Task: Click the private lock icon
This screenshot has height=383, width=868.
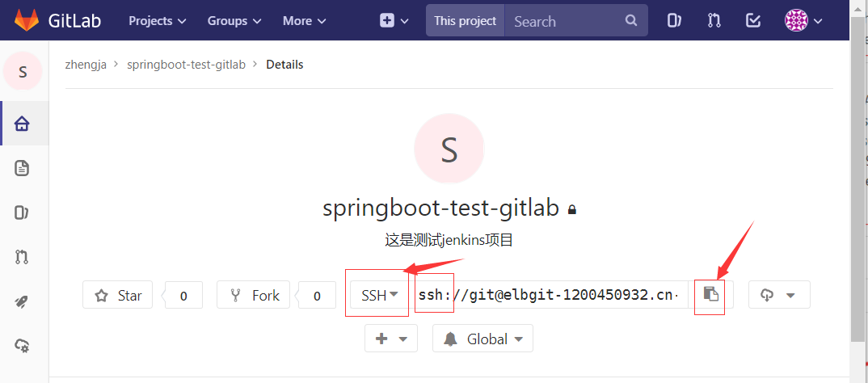Action: 572,210
